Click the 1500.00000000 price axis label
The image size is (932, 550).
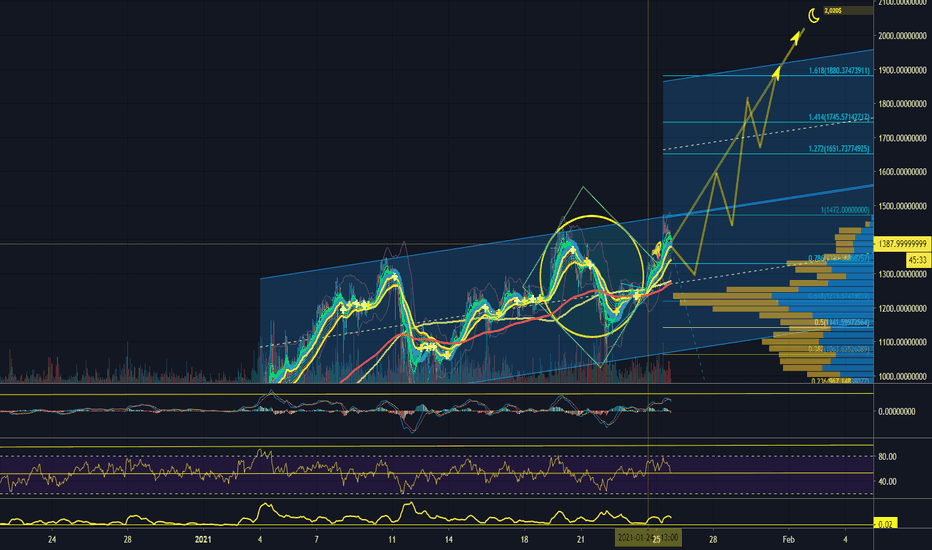click(x=902, y=206)
